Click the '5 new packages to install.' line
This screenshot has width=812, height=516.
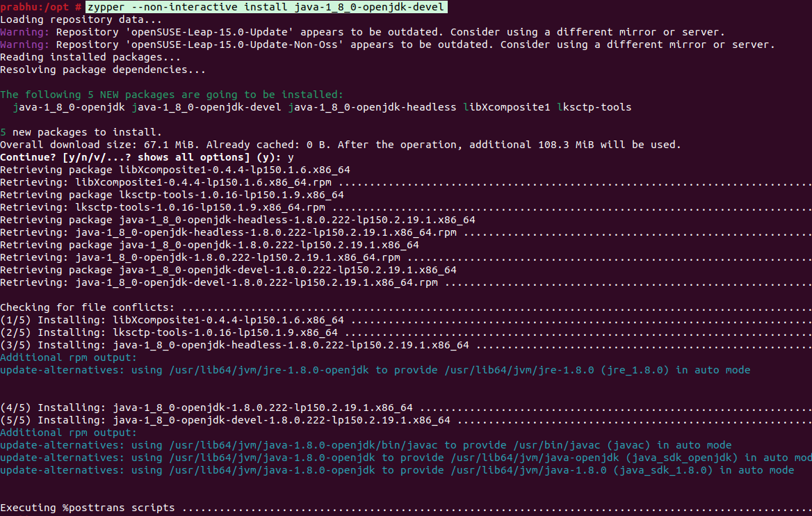coord(81,132)
